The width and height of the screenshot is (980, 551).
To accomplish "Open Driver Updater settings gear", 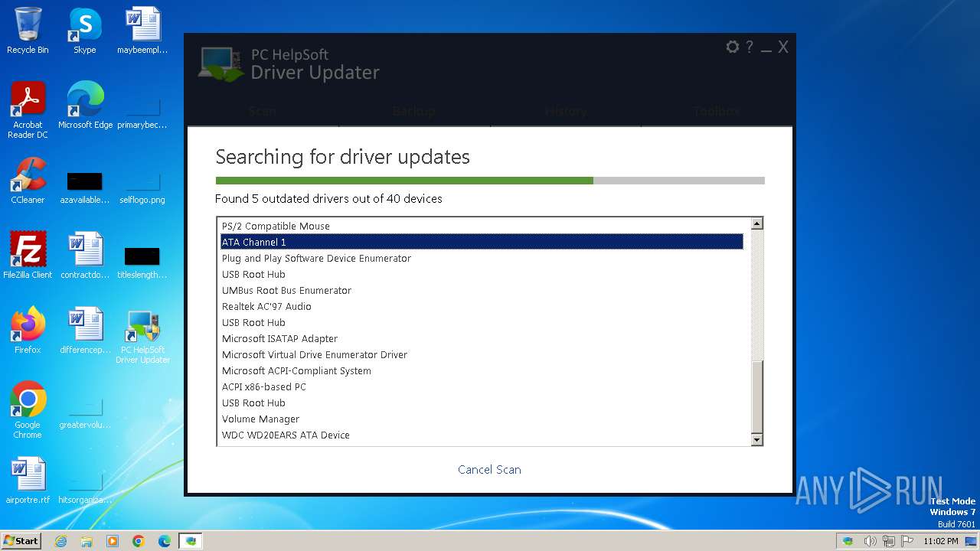I will pos(733,47).
